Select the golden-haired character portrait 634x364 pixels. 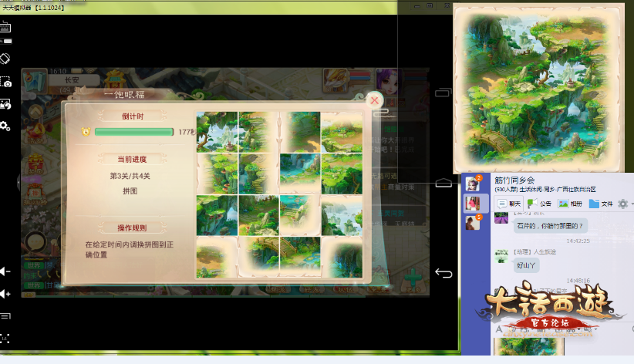tap(336, 80)
